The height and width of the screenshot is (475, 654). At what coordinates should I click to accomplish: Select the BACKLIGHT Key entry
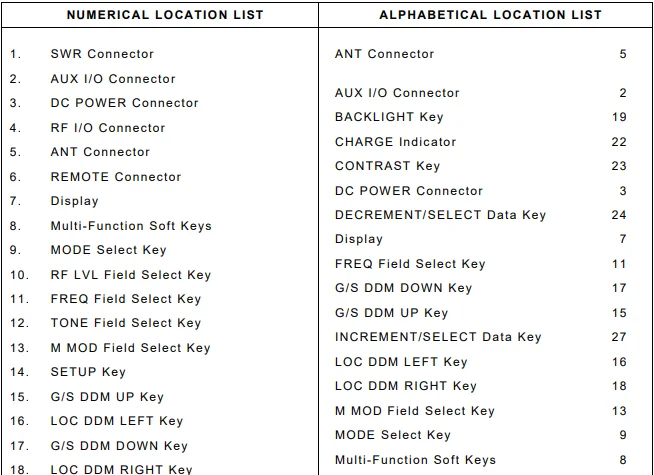click(389, 117)
